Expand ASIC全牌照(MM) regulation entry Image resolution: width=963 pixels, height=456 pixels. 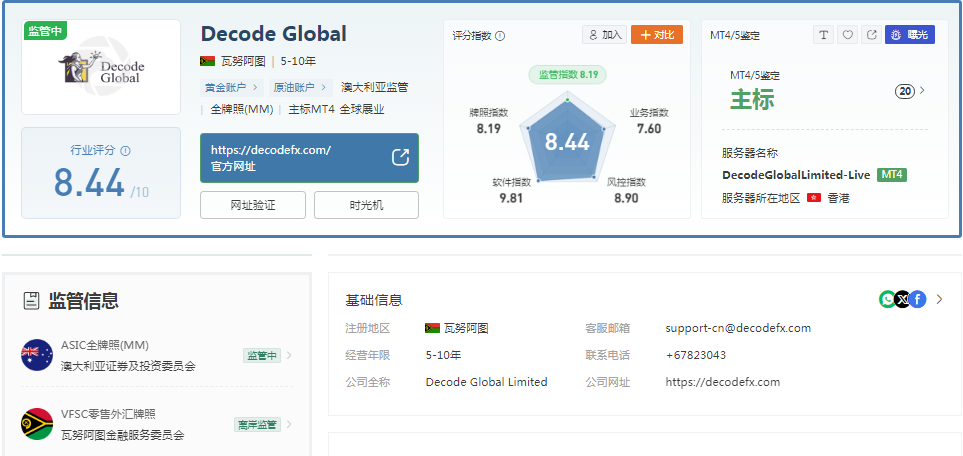157,355
